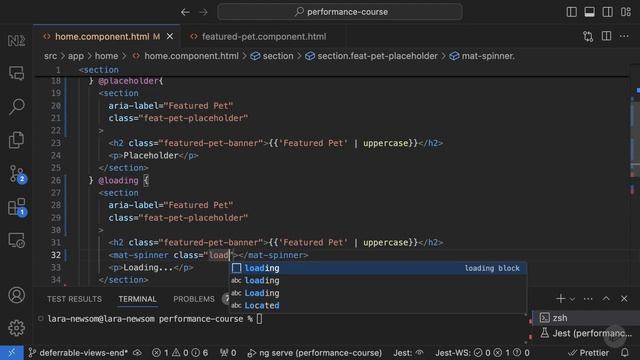This screenshot has height=360, width=640.
Task: Show errors and warnings in status bar
Action: [180, 353]
